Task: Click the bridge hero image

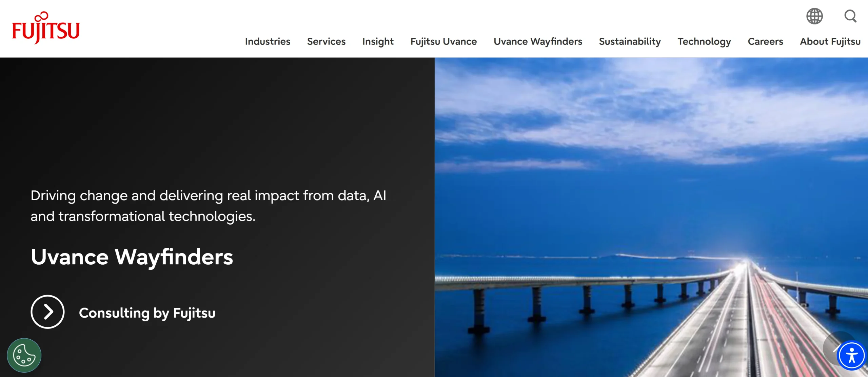Action: tap(651, 217)
